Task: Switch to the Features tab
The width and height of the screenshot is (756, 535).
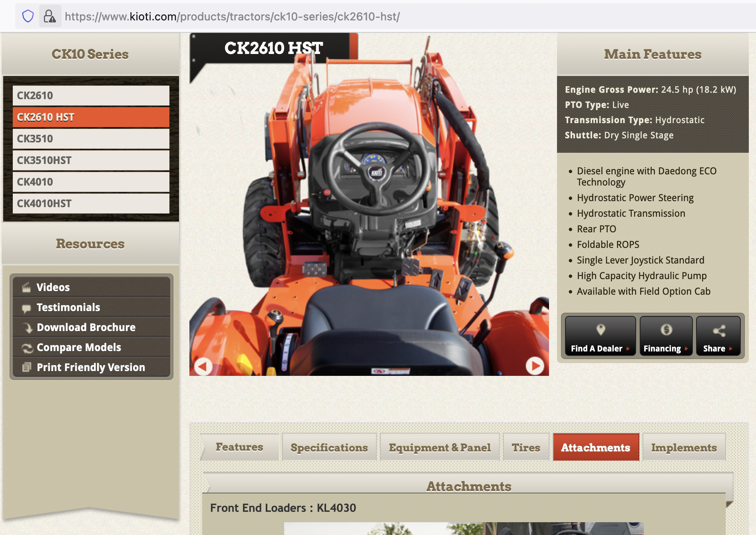Action: pyautogui.click(x=239, y=447)
